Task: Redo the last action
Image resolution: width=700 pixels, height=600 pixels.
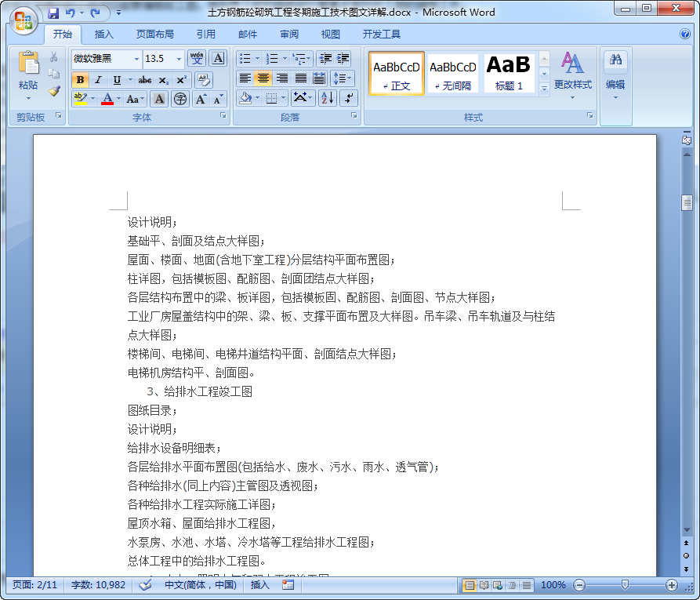Action: click(x=95, y=13)
